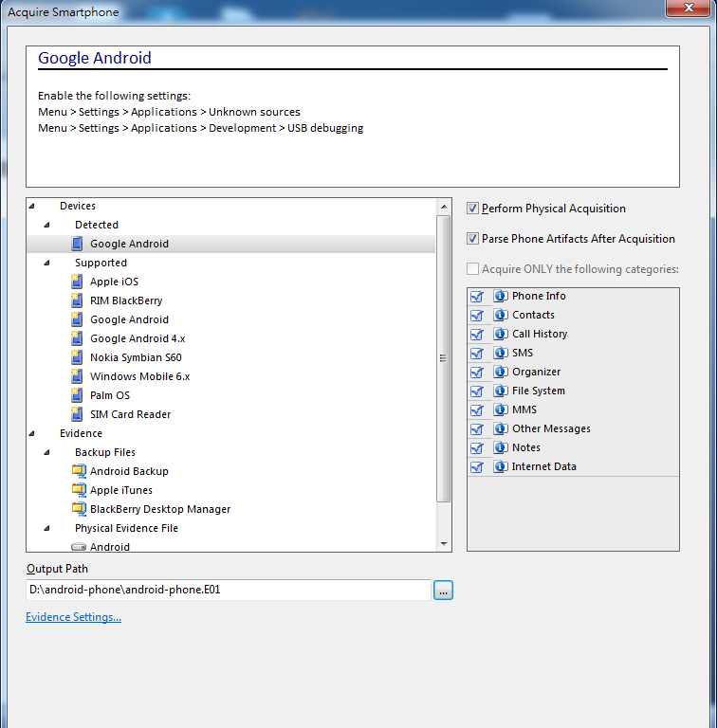Click the info icon beside File System

click(500, 391)
